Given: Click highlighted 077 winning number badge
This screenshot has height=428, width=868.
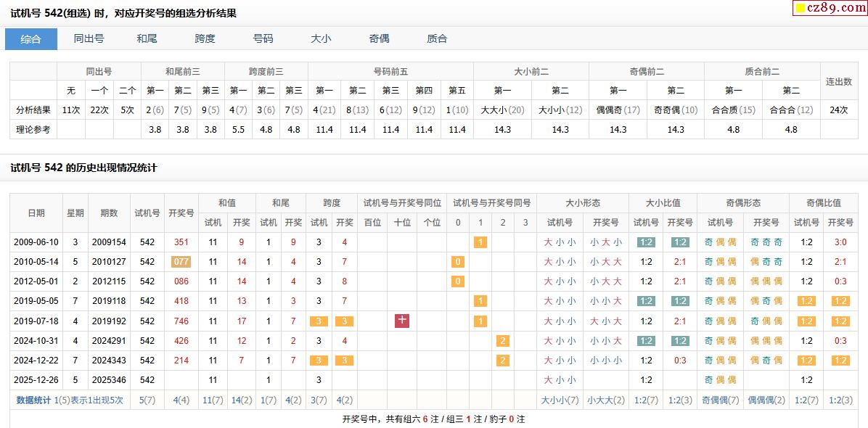Looking at the screenshot, I should (x=181, y=262).
